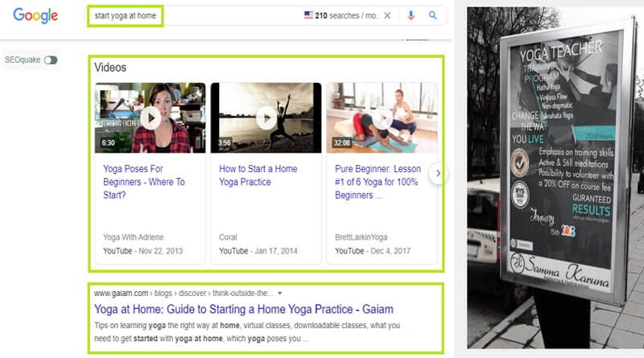Screen dimensions: 644x358
Task: Click the US flag icon in search bar
Action: [x=309, y=15]
